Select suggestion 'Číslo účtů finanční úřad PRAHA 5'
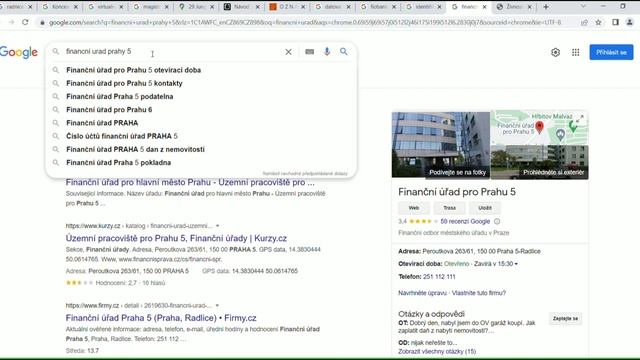640x360 pixels. pos(201,136)
